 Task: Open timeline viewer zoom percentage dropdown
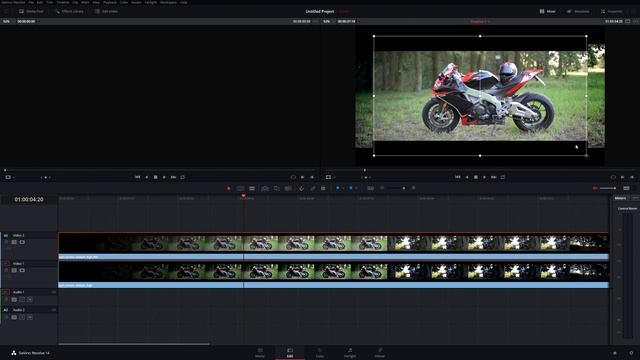pos(327,21)
